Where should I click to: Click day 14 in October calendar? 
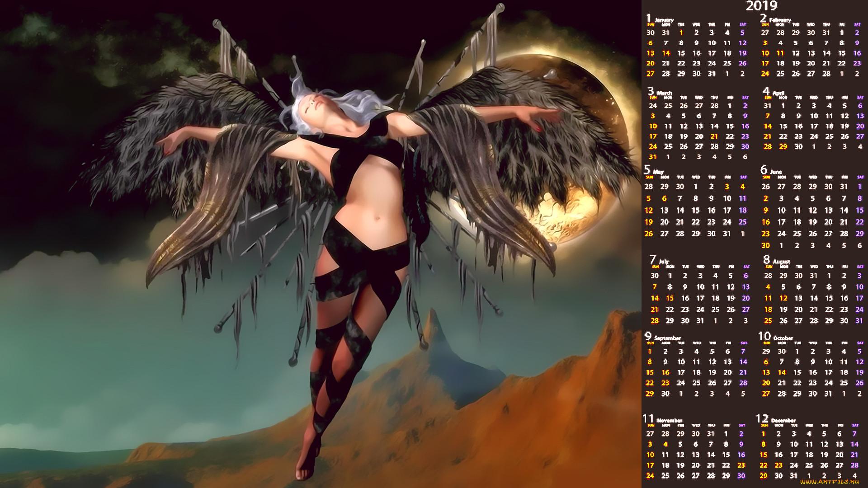coord(782,372)
